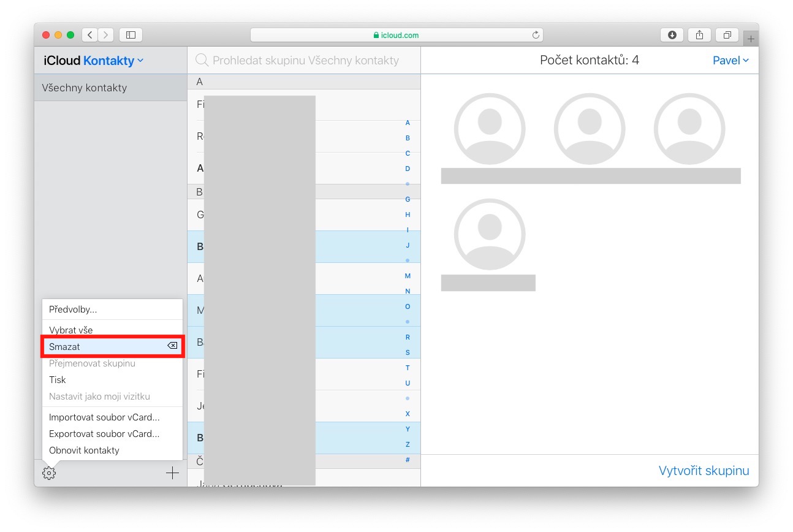The width and height of the screenshot is (793, 532).
Task: Open the Pavel account dropdown
Action: point(730,60)
